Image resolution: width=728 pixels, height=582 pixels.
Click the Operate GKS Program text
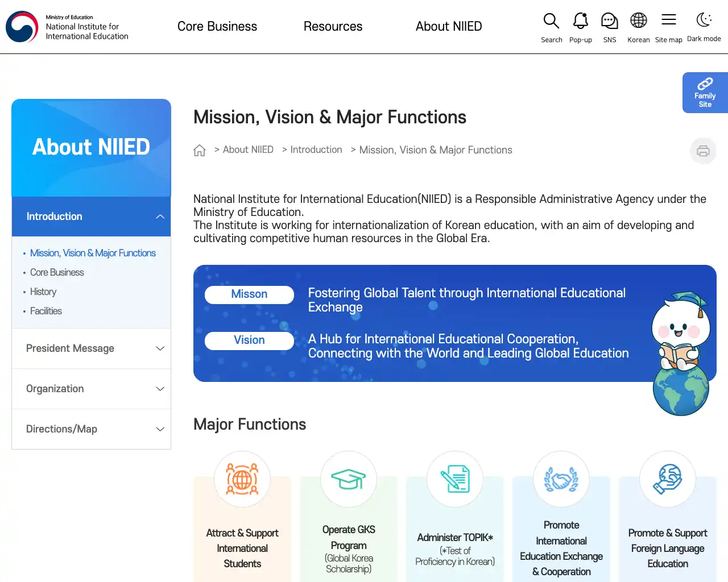click(349, 538)
